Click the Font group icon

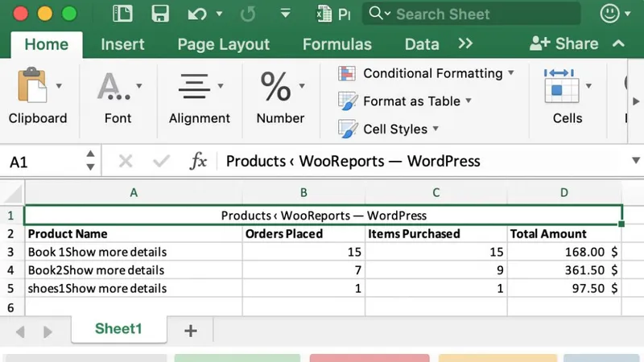[x=114, y=86]
